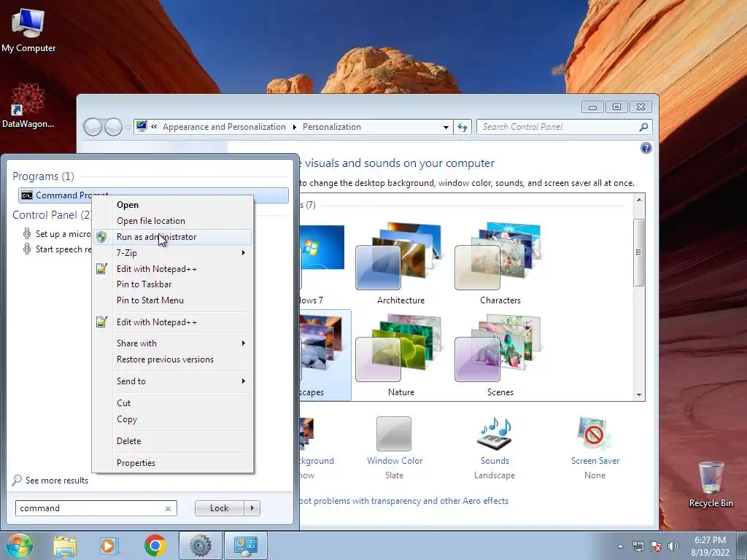The height and width of the screenshot is (560, 747).
Task: Choose Delete in the context menu
Action: (173, 441)
